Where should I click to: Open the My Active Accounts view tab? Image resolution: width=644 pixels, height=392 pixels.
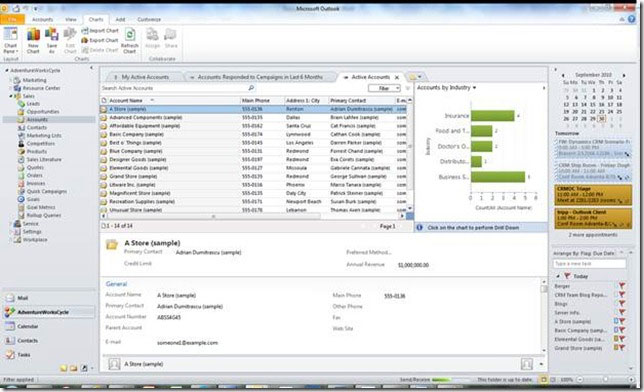tap(145, 77)
